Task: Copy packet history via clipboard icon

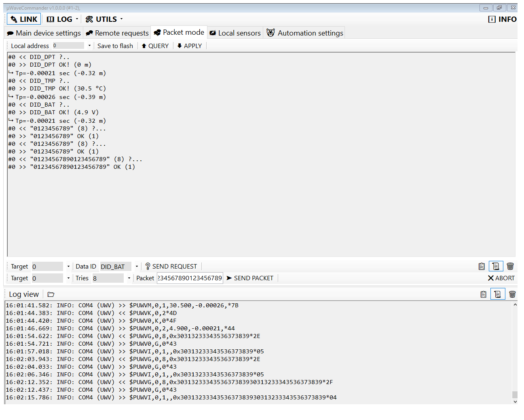Action: (482, 266)
